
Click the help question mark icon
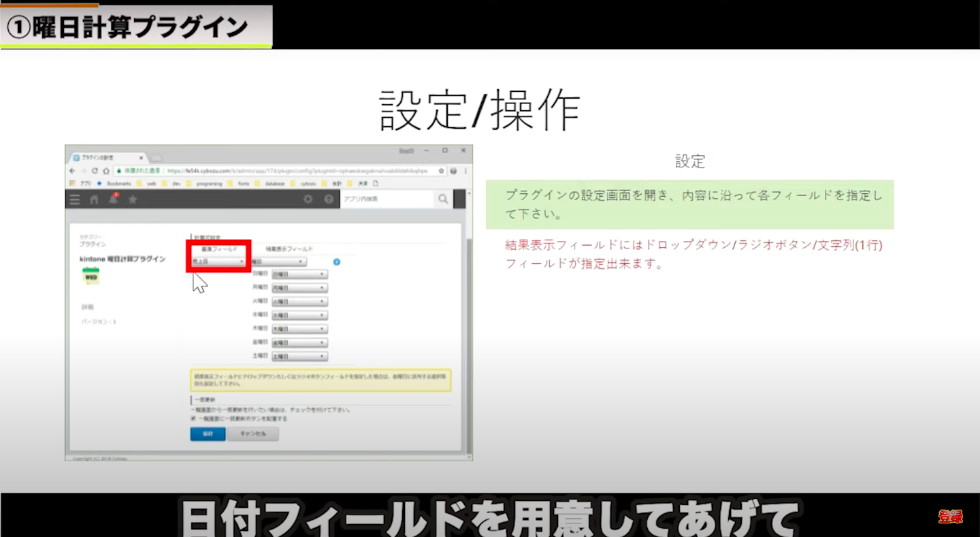tap(329, 199)
